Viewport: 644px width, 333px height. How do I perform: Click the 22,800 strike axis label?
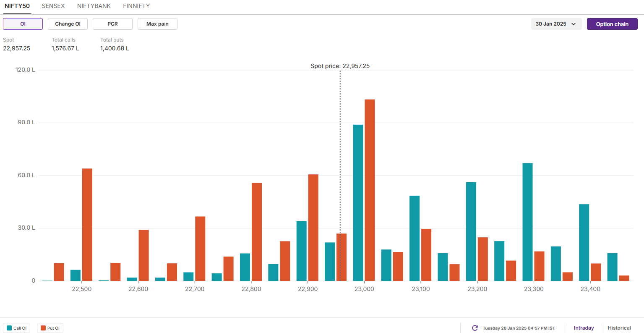coord(251,289)
